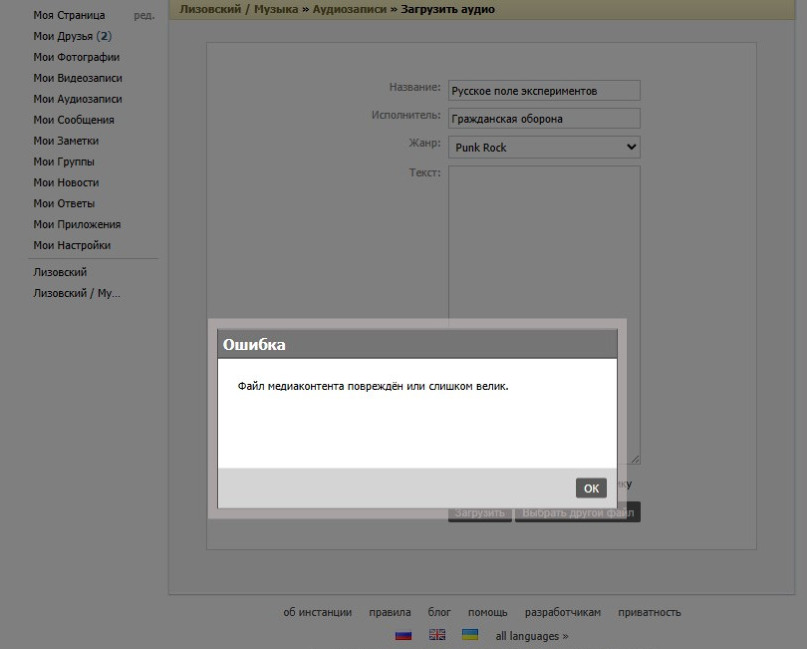Open the Punk Rock genre dropdown
This screenshot has height=649, width=807.
pos(545,147)
